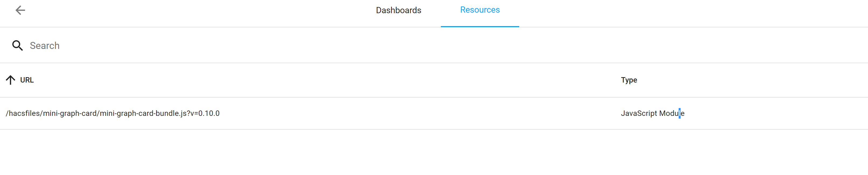Click the Dashboards label text
This screenshot has width=868, height=175.
tap(398, 10)
